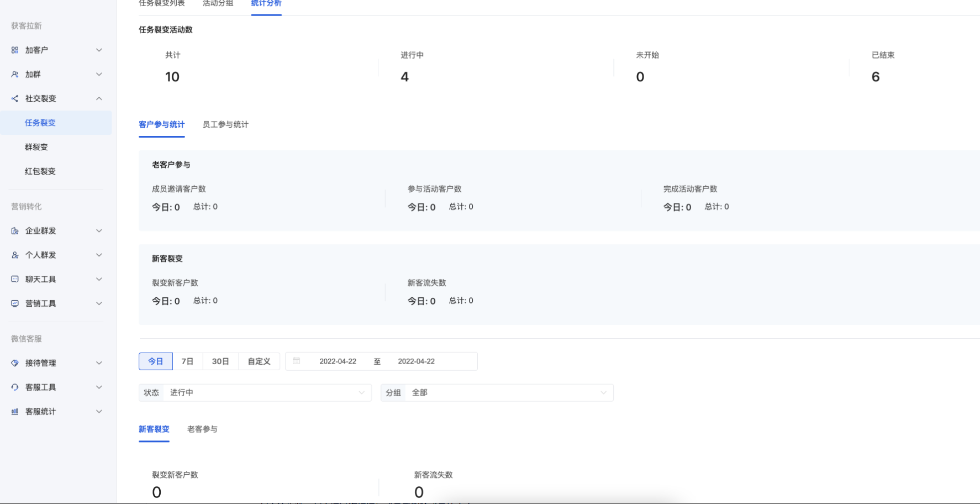980x504 pixels.
Task: Expand the 个人群发 chevron
Action: [99, 255]
